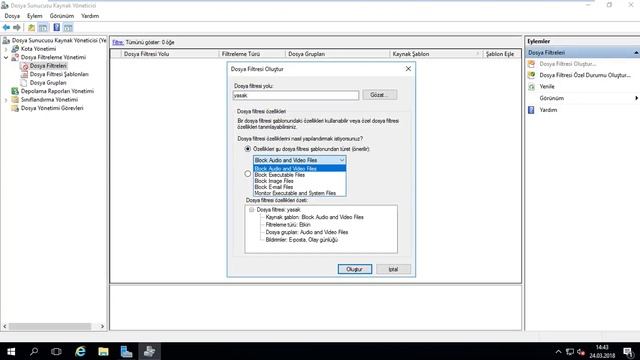Click Dosya Filtresi Oluştur action icon
The width and height of the screenshot is (640, 360).
[x=531, y=64]
